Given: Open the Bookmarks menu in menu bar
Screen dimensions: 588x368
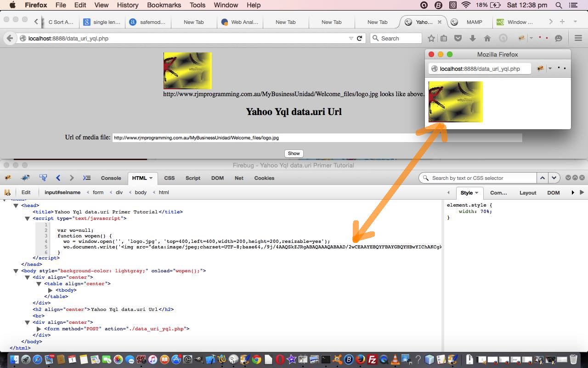Looking at the screenshot, I should pos(164,5).
